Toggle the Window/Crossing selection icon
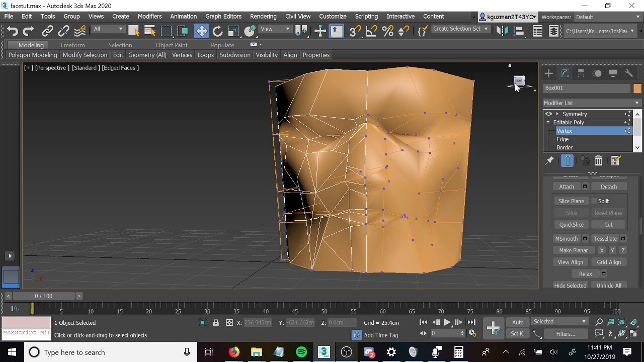 (x=183, y=31)
